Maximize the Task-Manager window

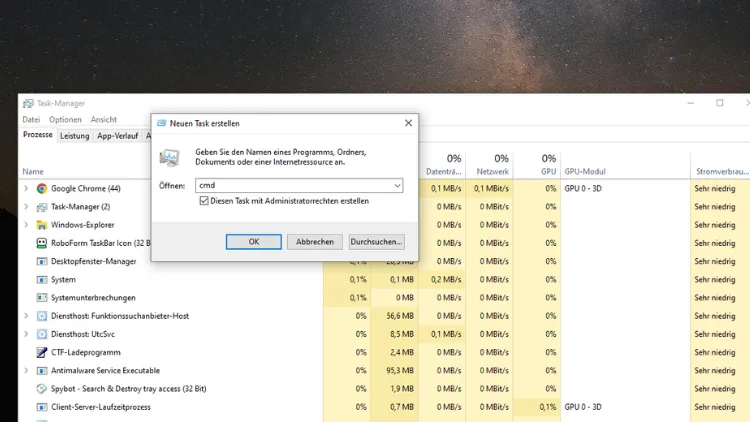tap(719, 103)
